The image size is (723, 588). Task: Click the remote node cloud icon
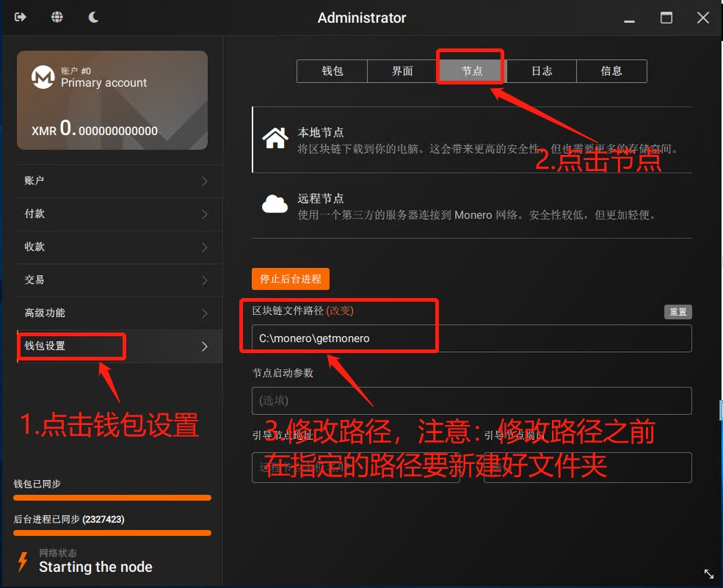point(275,204)
